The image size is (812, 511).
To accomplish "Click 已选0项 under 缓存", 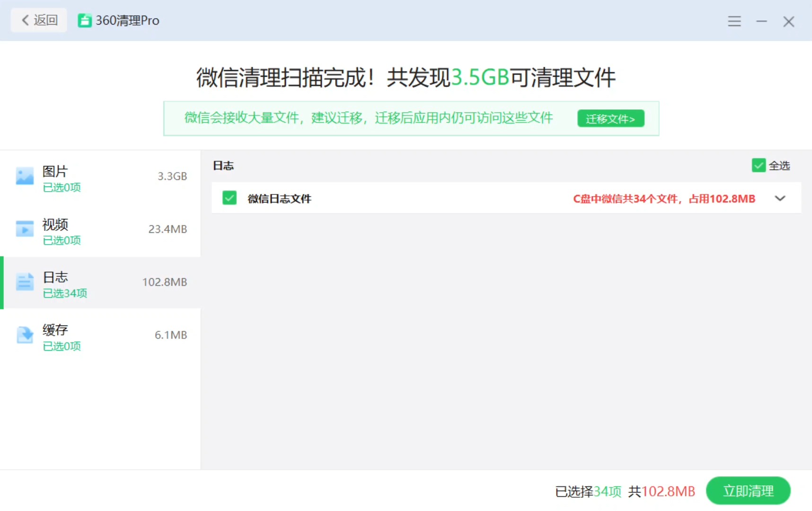I will coord(62,346).
